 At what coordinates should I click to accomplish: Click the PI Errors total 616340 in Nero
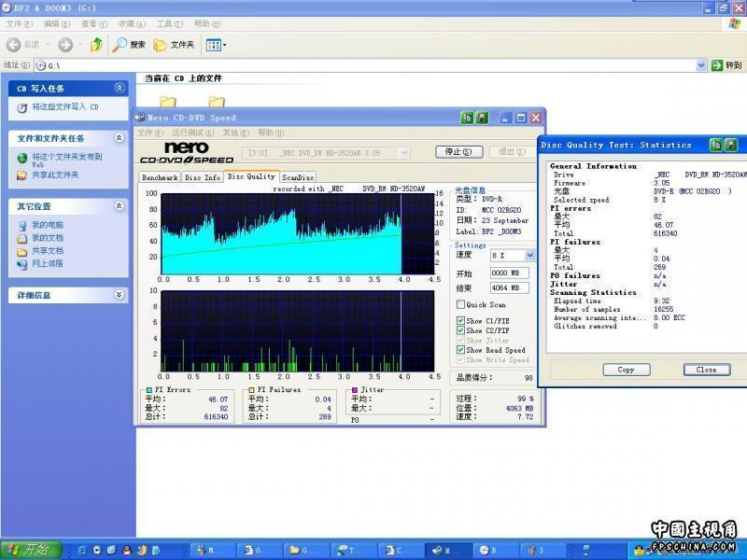point(216,416)
